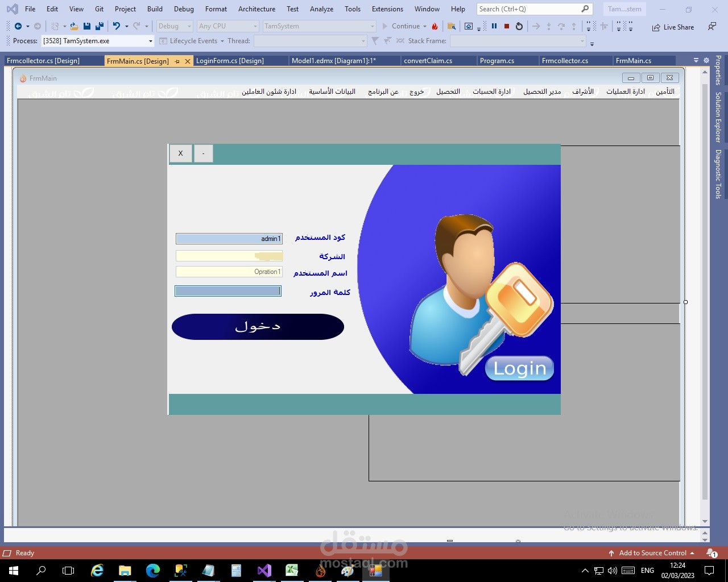Click the search magnifier in the Search box
Image resolution: width=728 pixels, height=582 pixels.
585,9
